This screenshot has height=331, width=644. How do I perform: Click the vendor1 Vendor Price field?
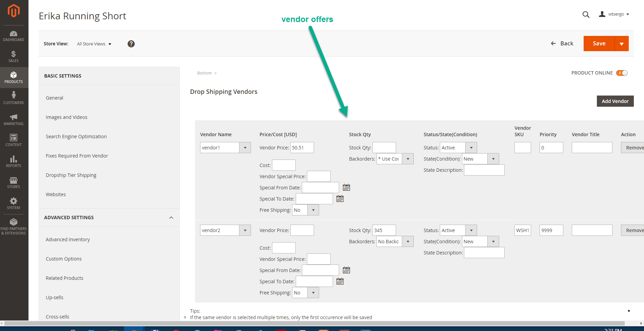(x=302, y=148)
